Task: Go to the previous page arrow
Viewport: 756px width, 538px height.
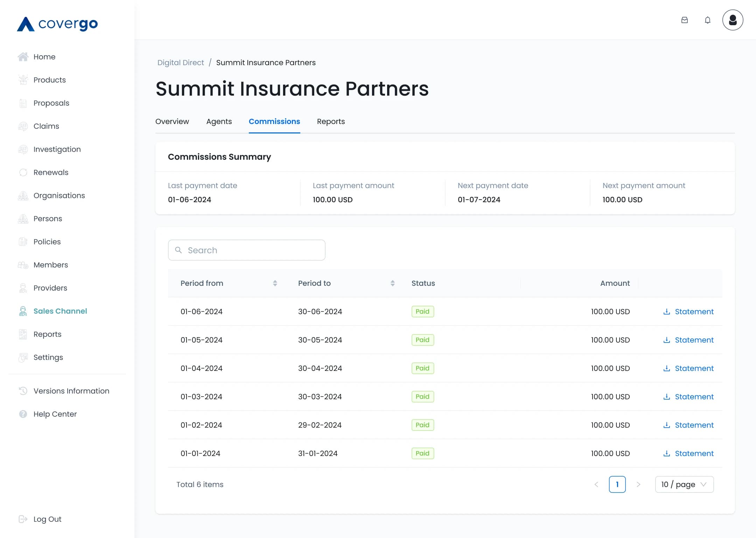Action: [x=596, y=484]
